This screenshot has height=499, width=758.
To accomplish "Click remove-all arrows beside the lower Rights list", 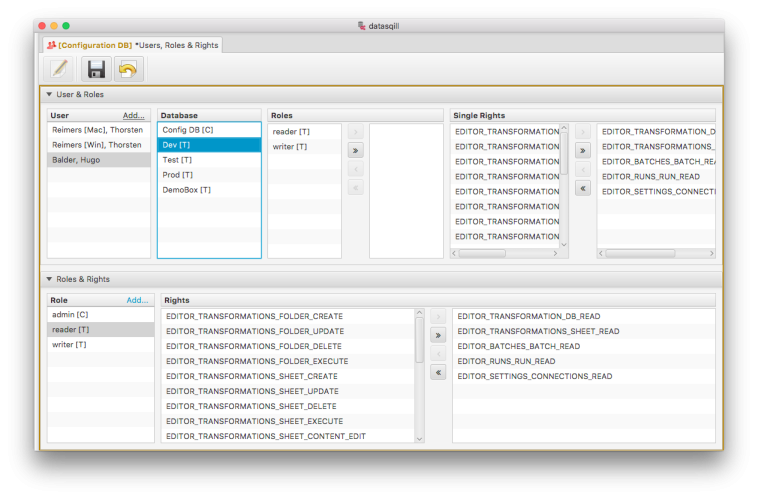I will pos(437,372).
